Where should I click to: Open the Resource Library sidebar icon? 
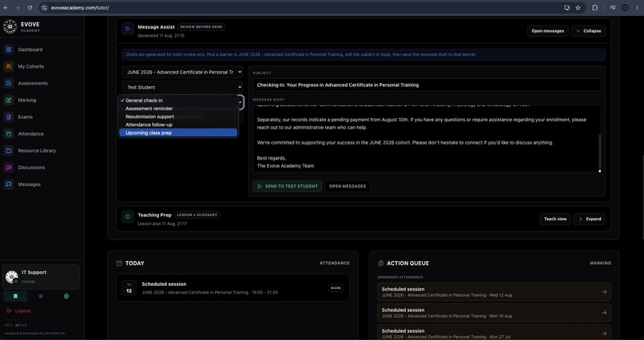(x=9, y=151)
